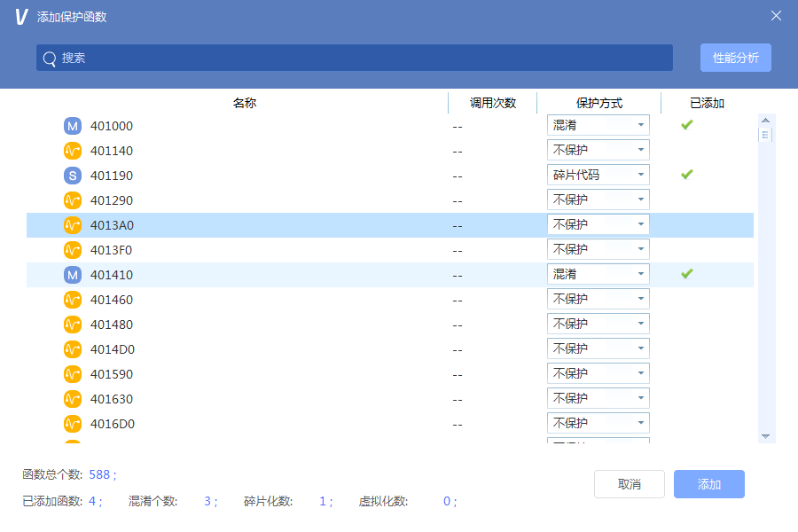Select function name 401480
The width and height of the screenshot is (798, 532).
click(112, 325)
